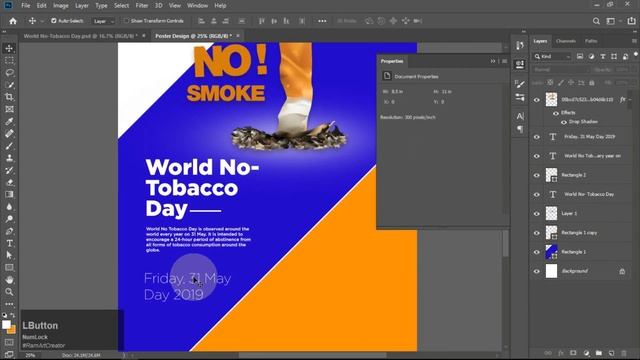Open the Auto-Select Layer dropdown
The height and width of the screenshot is (360, 640).
(103, 21)
